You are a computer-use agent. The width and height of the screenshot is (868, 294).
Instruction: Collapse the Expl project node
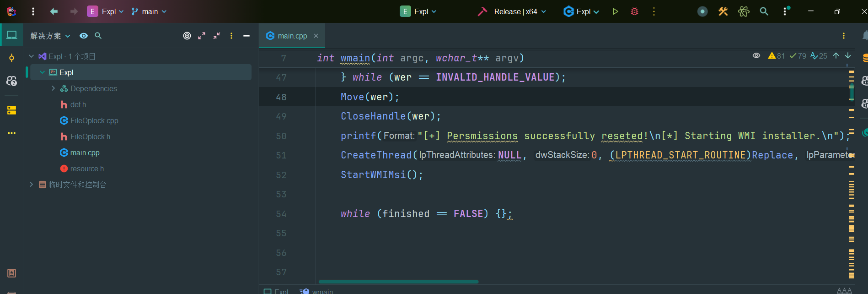pyautogui.click(x=42, y=72)
